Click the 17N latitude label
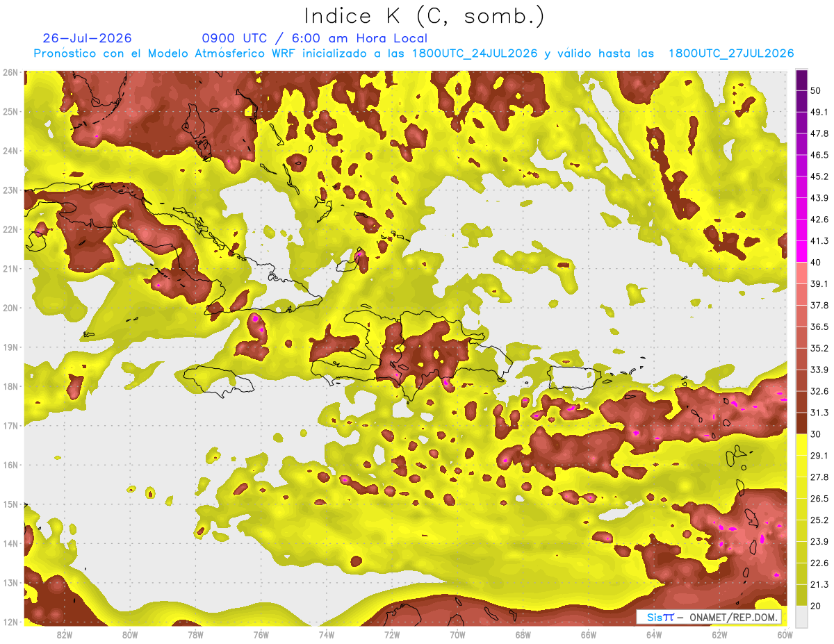 pyautogui.click(x=10, y=425)
